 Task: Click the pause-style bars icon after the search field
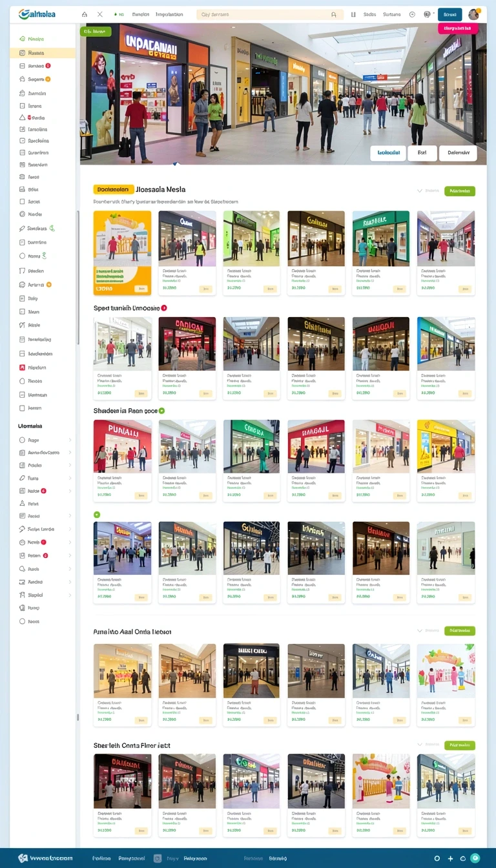tap(353, 14)
